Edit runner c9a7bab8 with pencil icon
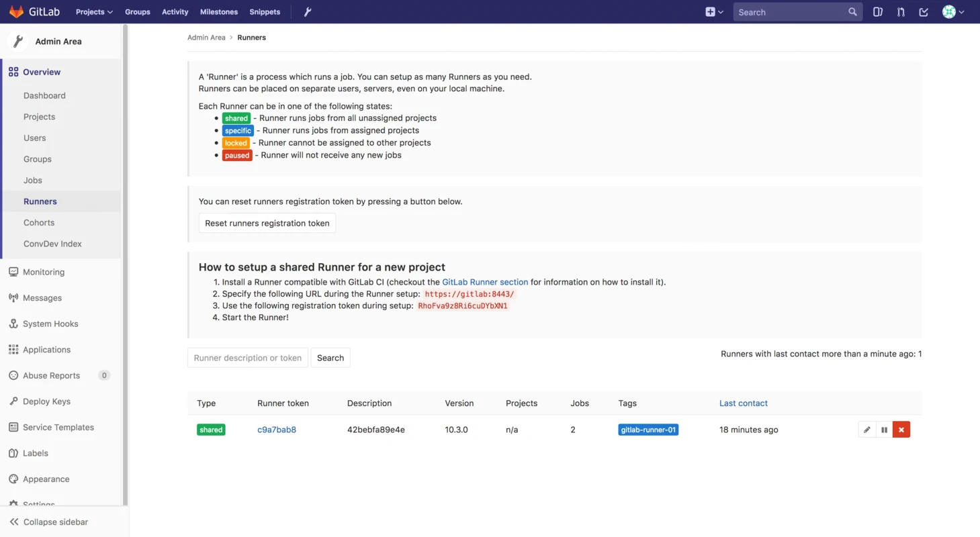980x537 pixels. pos(866,430)
